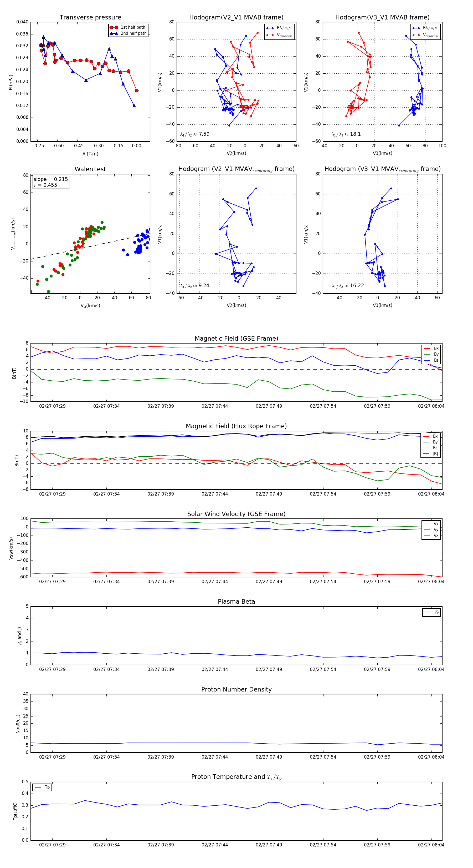Select the "Vy" legend entry
The width and height of the screenshot is (473, 868).
coord(431,530)
